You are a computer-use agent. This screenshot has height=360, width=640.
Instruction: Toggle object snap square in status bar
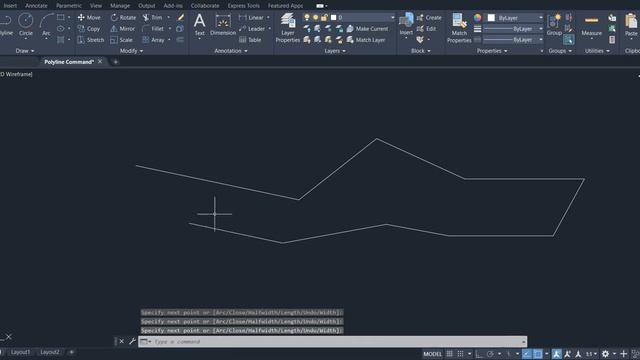tap(538, 354)
